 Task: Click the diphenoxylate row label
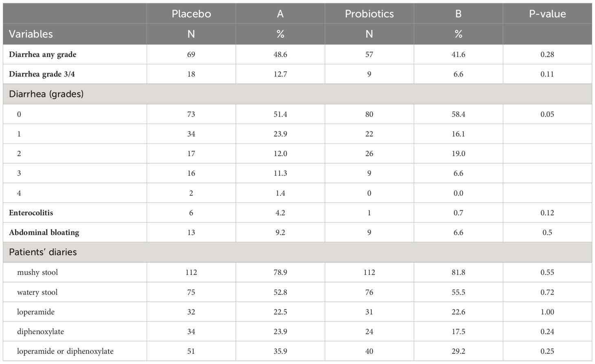(41, 331)
